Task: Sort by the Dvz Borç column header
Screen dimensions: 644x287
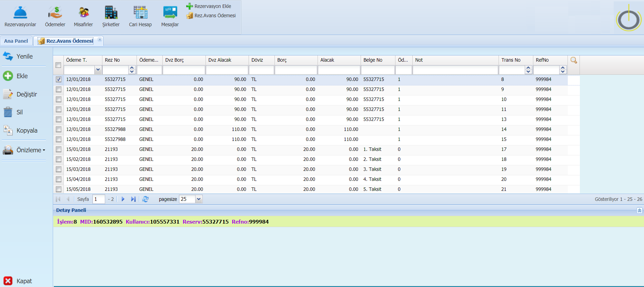Action: point(184,60)
